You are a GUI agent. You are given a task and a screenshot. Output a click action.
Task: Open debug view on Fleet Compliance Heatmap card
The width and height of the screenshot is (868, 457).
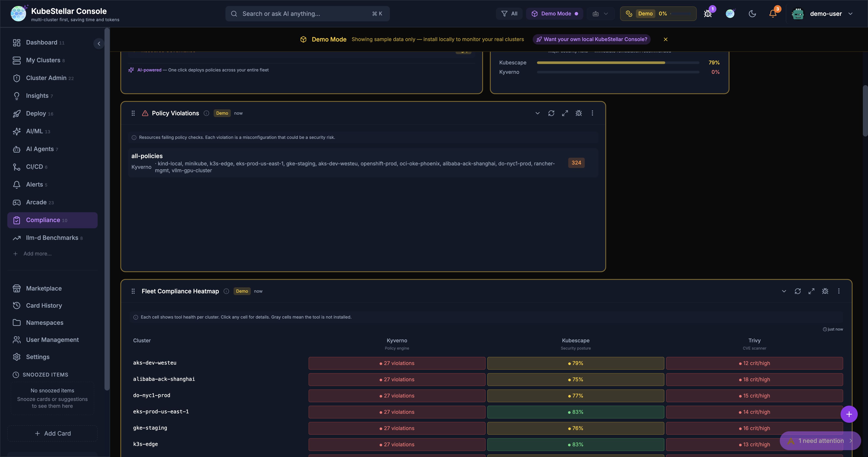pyautogui.click(x=825, y=291)
